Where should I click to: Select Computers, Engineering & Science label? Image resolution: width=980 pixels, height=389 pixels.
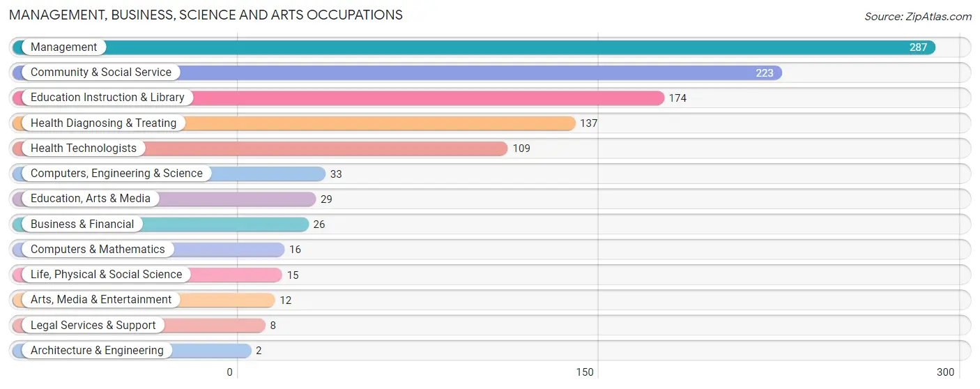click(116, 174)
